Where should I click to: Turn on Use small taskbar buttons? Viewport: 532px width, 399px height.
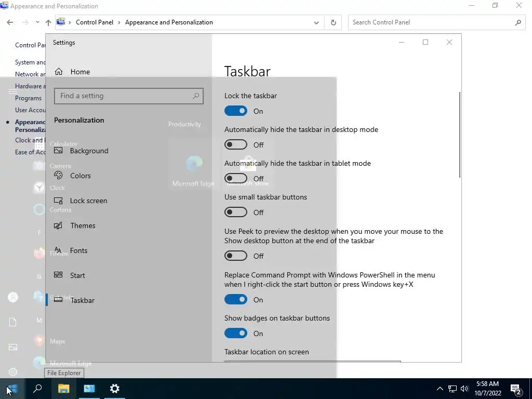tap(235, 212)
